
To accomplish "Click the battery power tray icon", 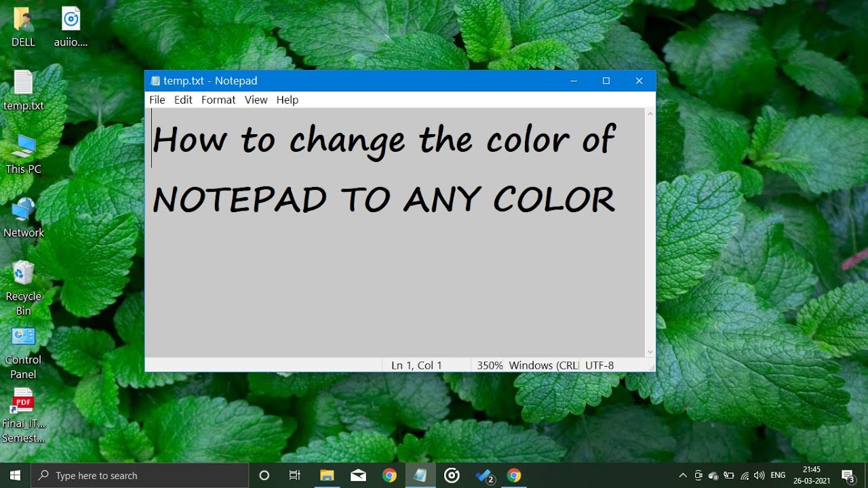I will [729, 475].
